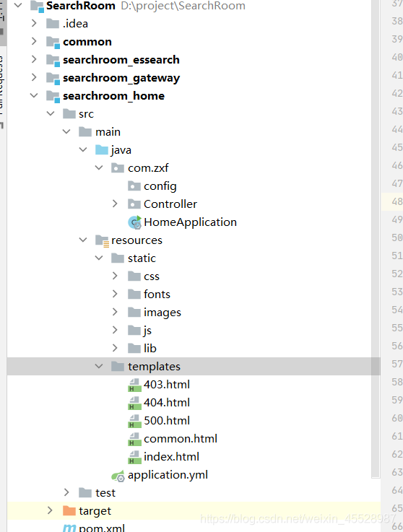Click the com.zxf package icon
The image size is (403, 532).
pyautogui.click(x=118, y=167)
